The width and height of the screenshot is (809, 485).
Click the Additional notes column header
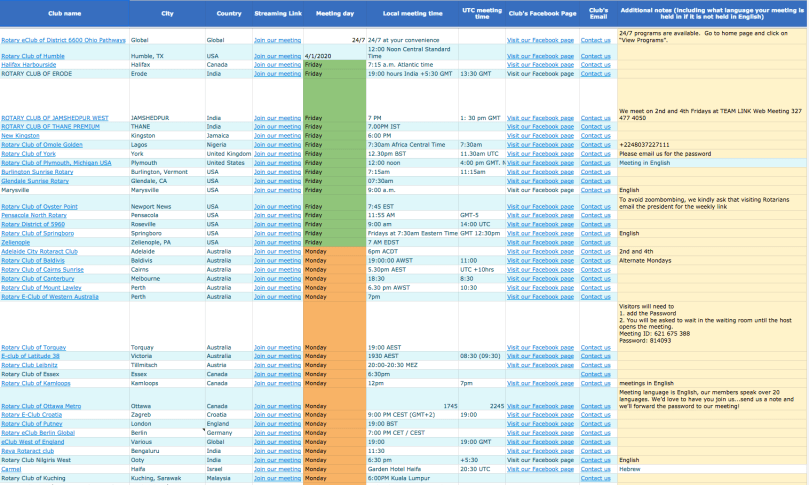tap(713, 14)
